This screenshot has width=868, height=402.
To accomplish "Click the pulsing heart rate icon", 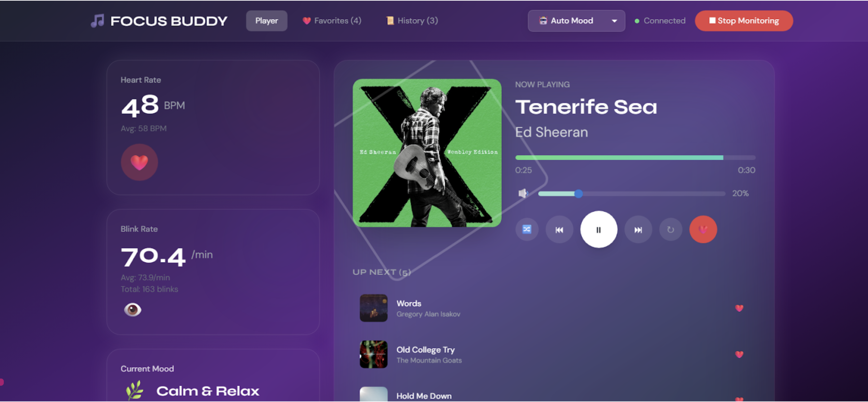I will 139,162.
